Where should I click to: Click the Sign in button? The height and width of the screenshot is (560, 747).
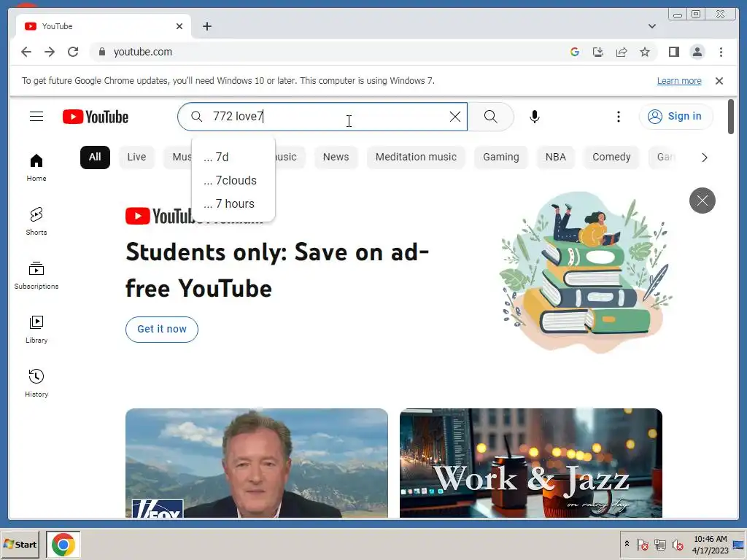tap(676, 116)
